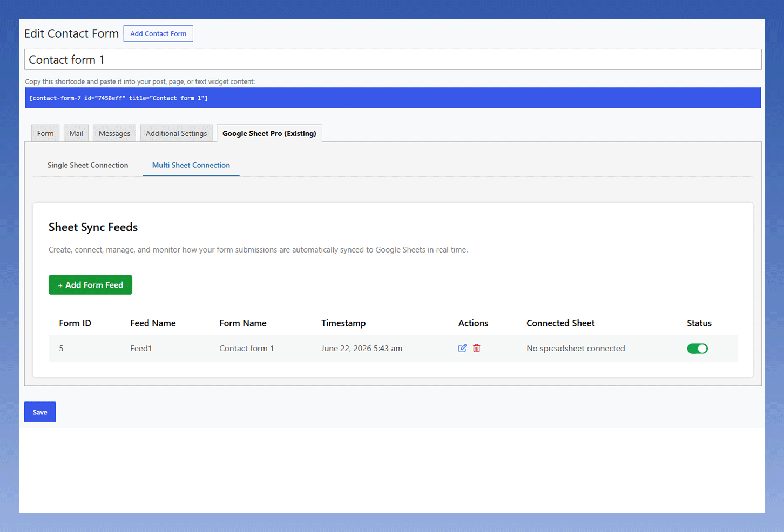This screenshot has width=784, height=532.
Task: Delete Feed1 using the red trash icon
Action: pyautogui.click(x=477, y=348)
